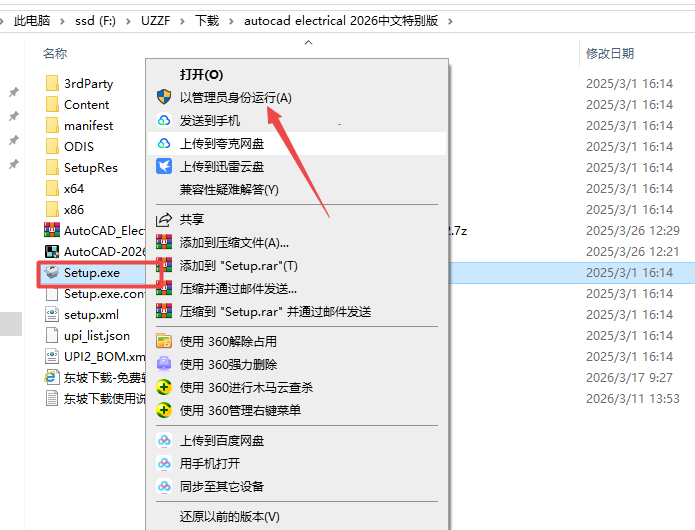Image resolution: width=695 pixels, height=530 pixels.
Task: Click the 360木马云查杀 icon
Action: point(164,387)
